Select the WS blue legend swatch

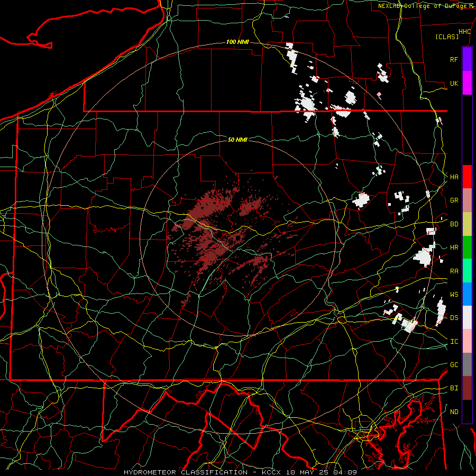click(467, 294)
